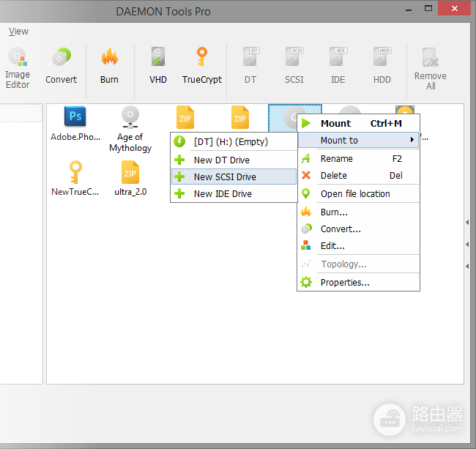Click the green gear Properties icon
Image resolution: width=476 pixels, height=449 pixels.
[x=306, y=282]
